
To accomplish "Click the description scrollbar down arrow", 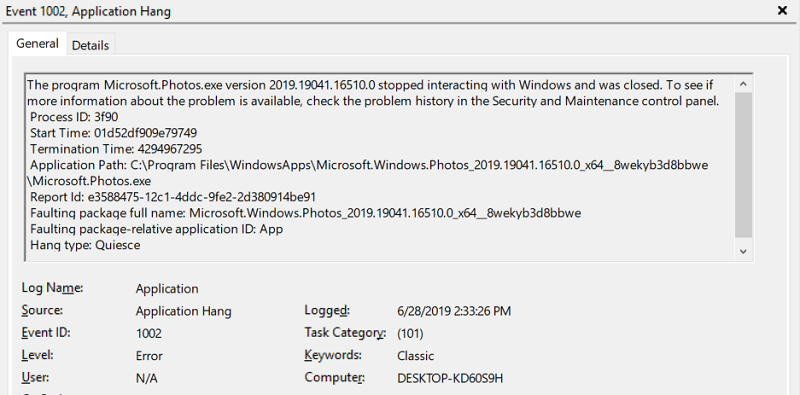I will click(743, 251).
